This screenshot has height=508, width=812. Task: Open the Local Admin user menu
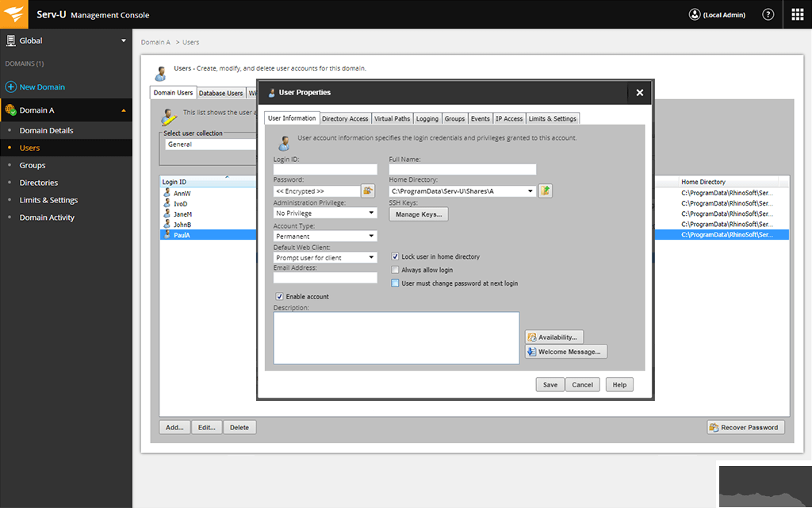[x=717, y=14]
